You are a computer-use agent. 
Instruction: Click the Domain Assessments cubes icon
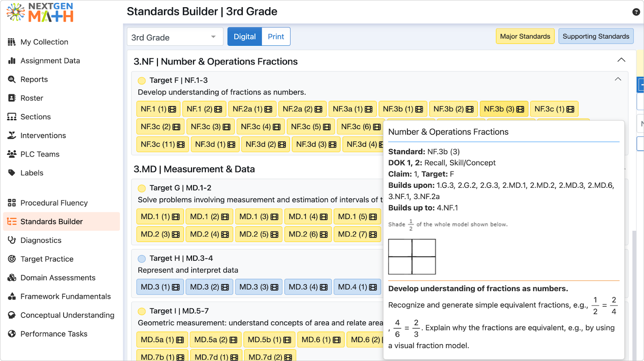point(12,278)
